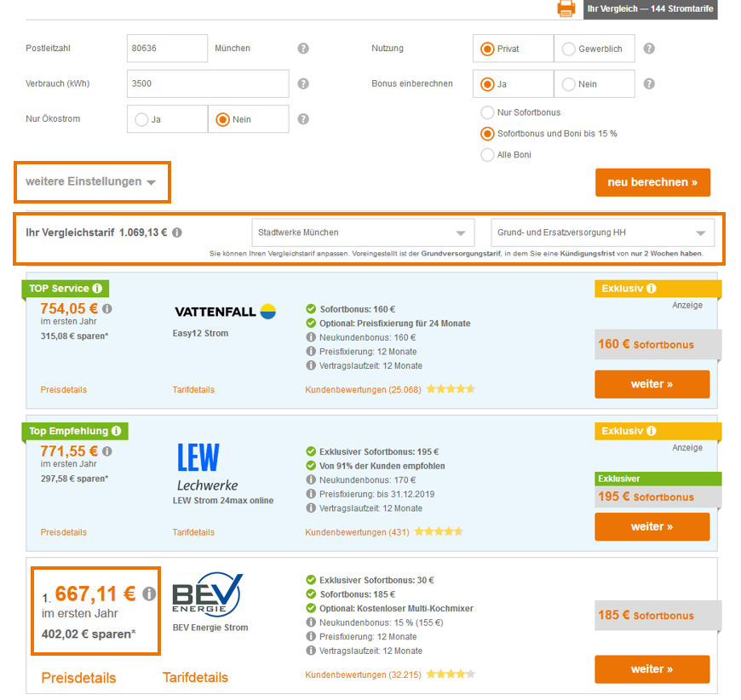Open the Grund- und Ersatzversorgung HH dropdown

602,232
